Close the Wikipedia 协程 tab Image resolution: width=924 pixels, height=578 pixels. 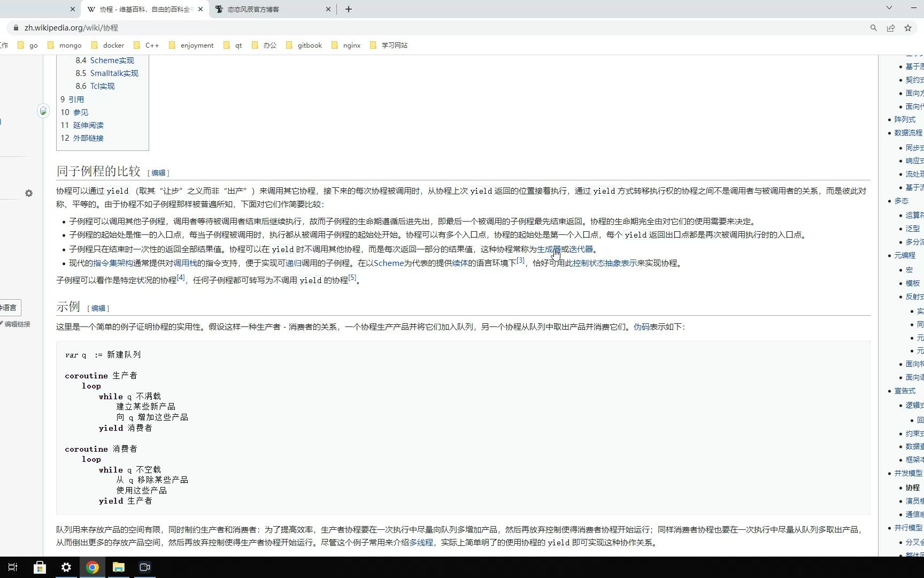pyautogui.click(x=201, y=9)
